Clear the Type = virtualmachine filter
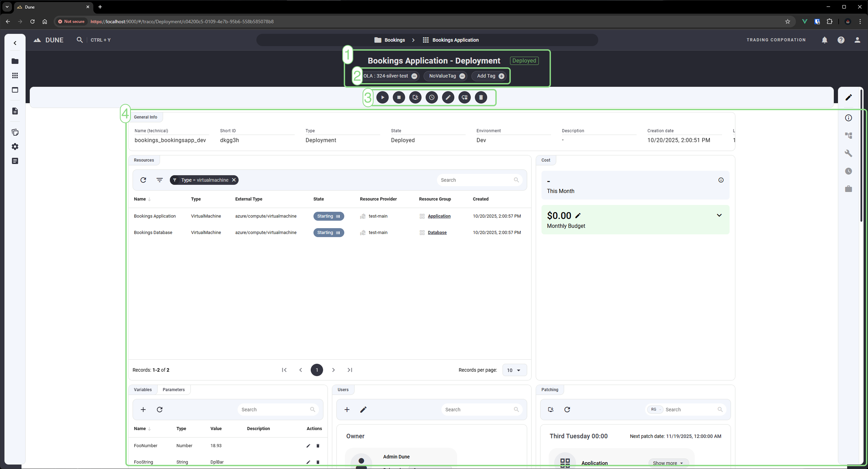Screen dimensions: 868x469 pyautogui.click(x=234, y=180)
